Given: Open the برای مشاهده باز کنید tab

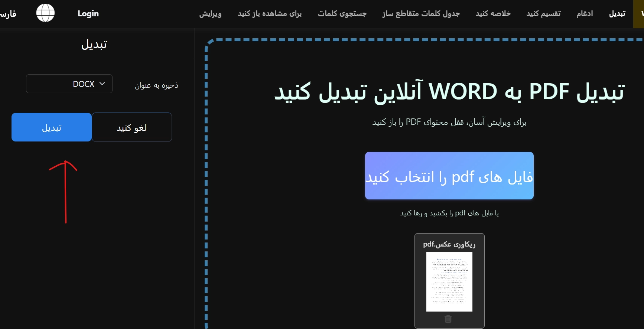Looking at the screenshot, I should tap(270, 14).
